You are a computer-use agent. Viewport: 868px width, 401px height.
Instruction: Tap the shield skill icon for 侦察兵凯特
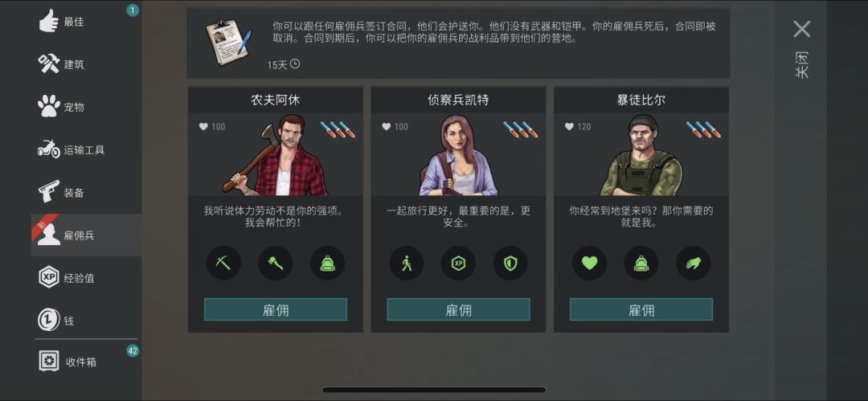pyautogui.click(x=510, y=263)
